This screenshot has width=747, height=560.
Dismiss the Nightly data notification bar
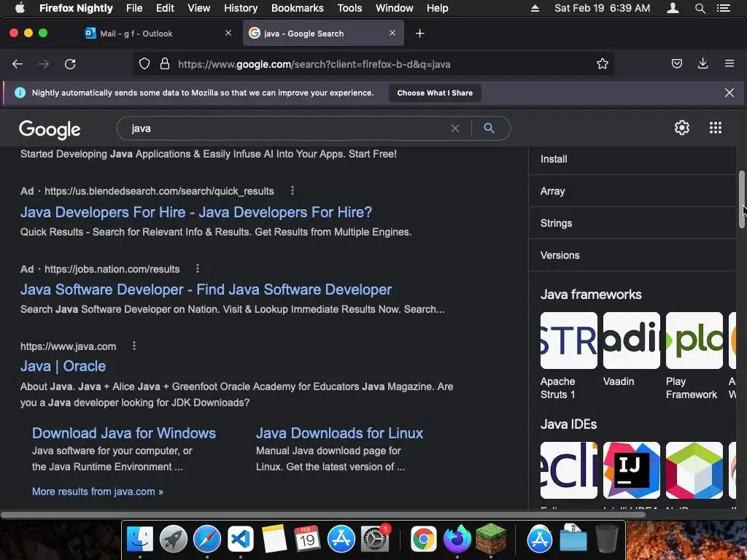(x=729, y=93)
